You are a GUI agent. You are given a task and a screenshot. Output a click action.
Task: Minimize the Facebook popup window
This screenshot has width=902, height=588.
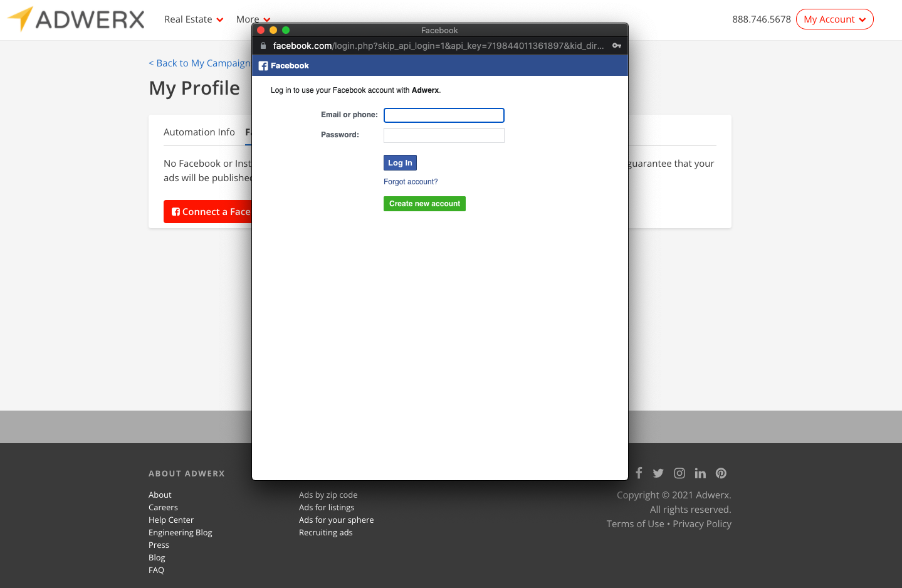(273, 30)
